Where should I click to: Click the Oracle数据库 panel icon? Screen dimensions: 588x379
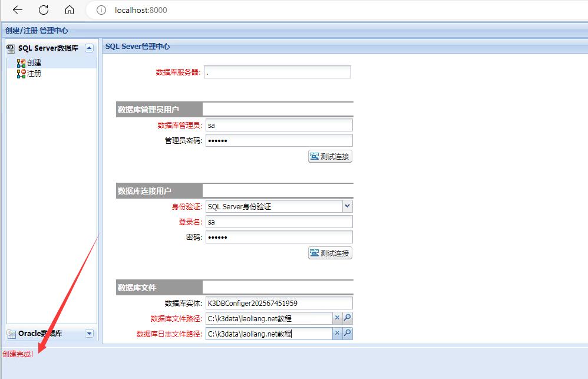point(11,334)
